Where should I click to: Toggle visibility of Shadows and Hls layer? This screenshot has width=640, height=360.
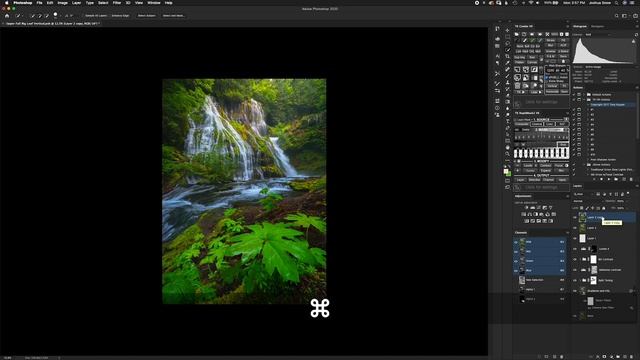click(x=575, y=291)
